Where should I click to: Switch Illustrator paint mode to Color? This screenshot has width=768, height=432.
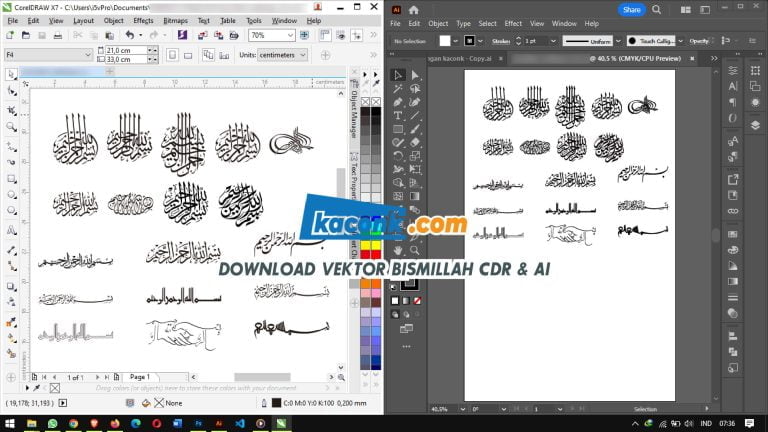pos(395,301)
